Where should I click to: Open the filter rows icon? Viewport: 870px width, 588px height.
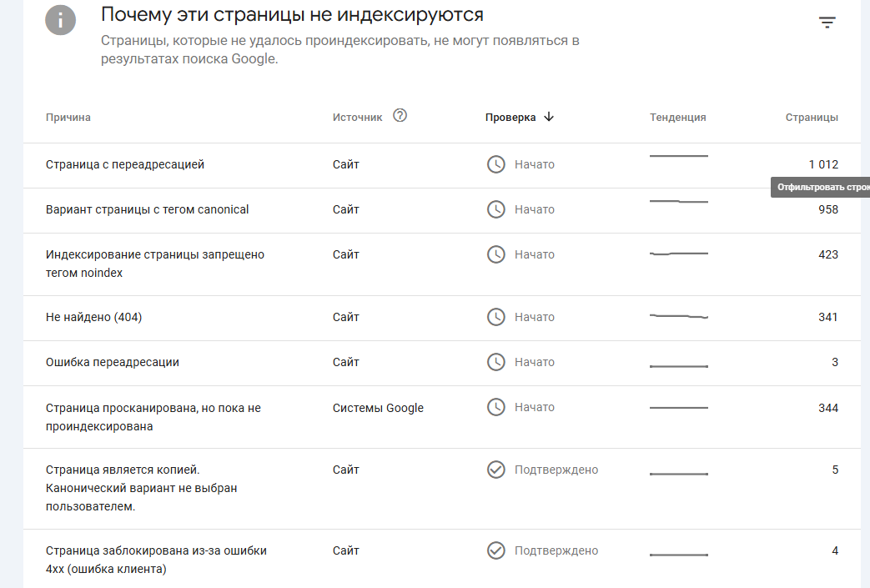pyautogui.click(x=827, y=23)
